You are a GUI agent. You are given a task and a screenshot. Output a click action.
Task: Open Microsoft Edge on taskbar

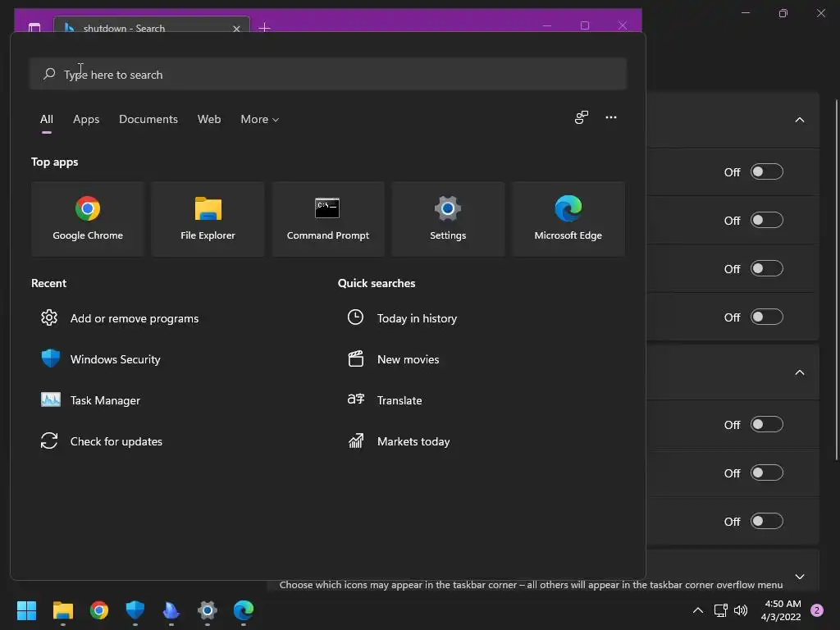tap(243, 610)
